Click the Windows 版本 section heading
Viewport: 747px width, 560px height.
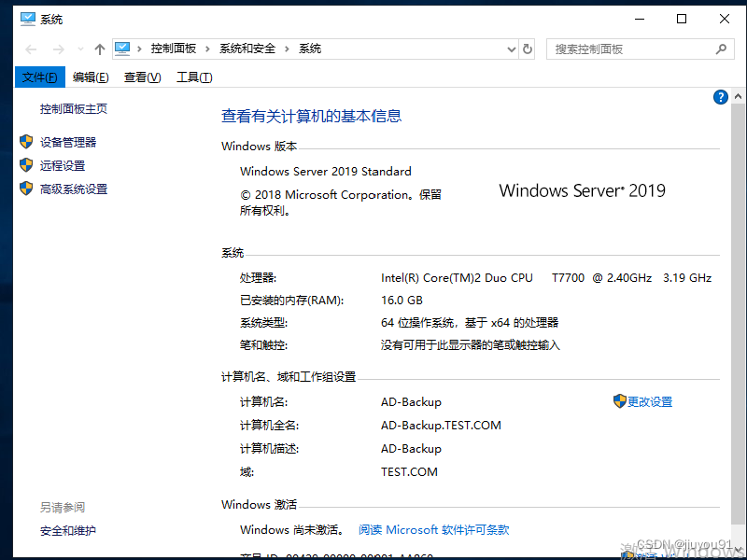pos(260,147)
